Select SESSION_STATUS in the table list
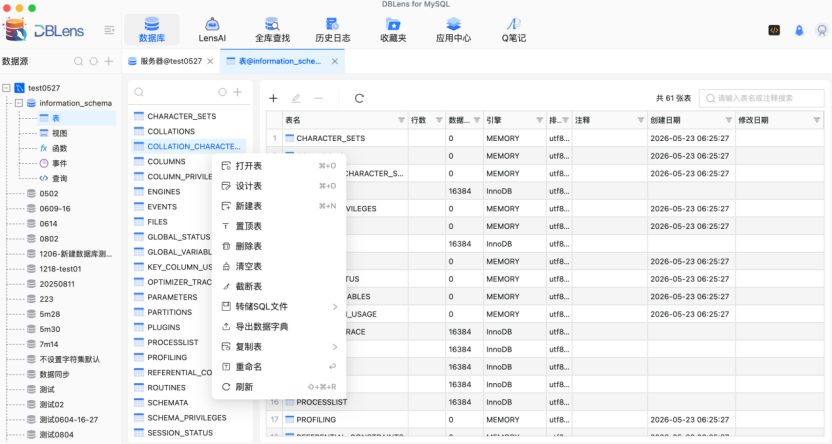 coord(180,433)
